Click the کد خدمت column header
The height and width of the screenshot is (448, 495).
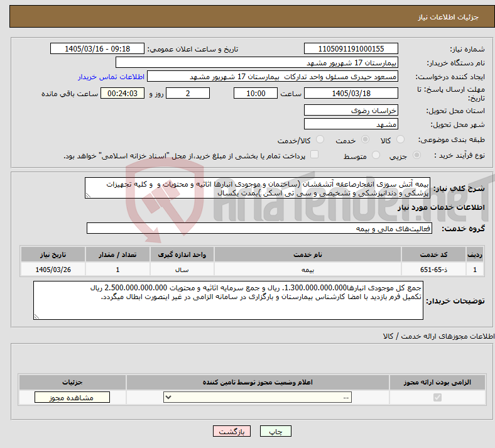pos(434,254)
